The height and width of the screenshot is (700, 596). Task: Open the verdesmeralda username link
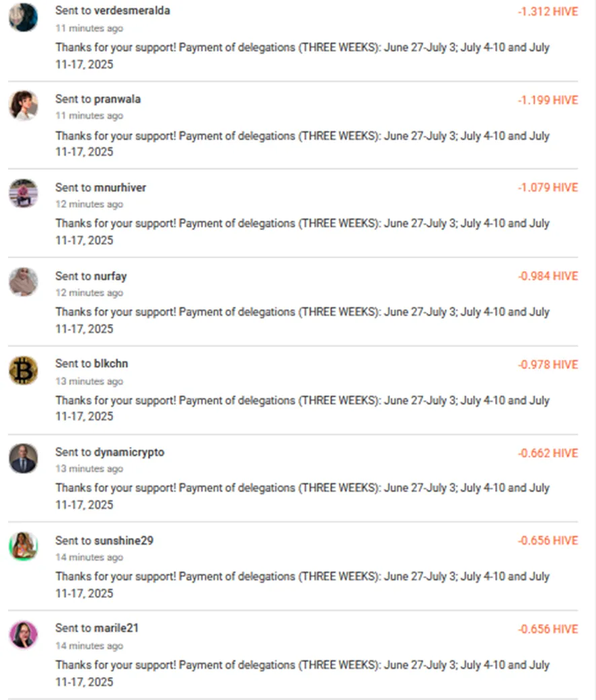point(132,10)
